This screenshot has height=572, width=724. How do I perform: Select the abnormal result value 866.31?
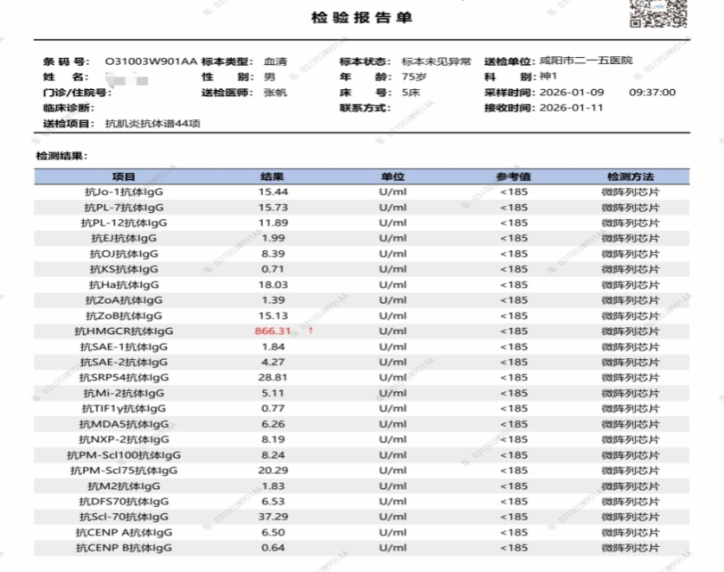coord(273,330)
